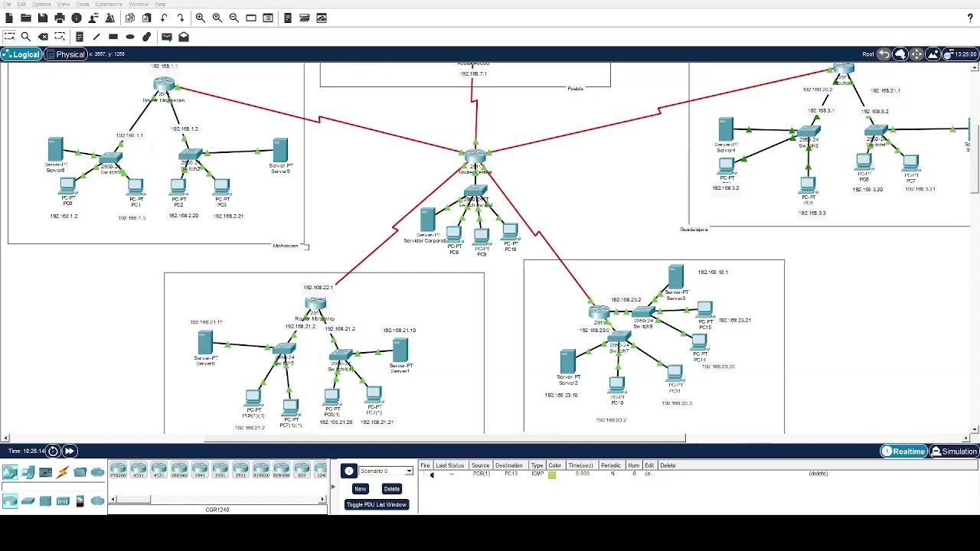
Task: Activate the Inspect magnifier tool
Action: click(x=26, y=37)
